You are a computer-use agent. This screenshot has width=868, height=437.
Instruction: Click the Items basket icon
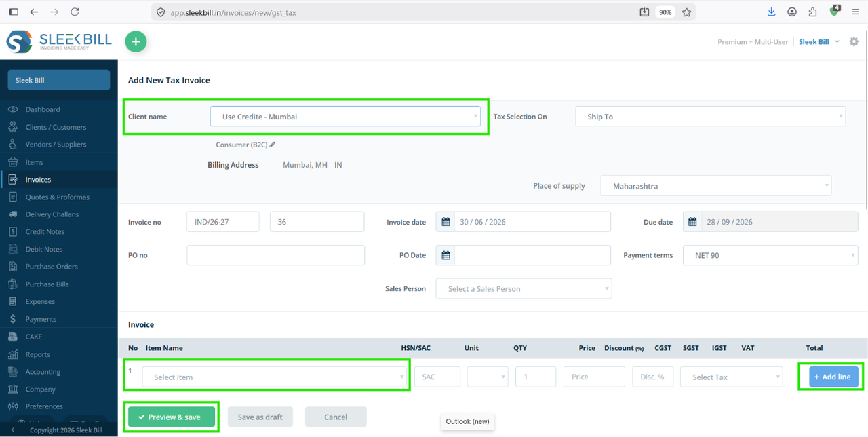pos(13,162)
